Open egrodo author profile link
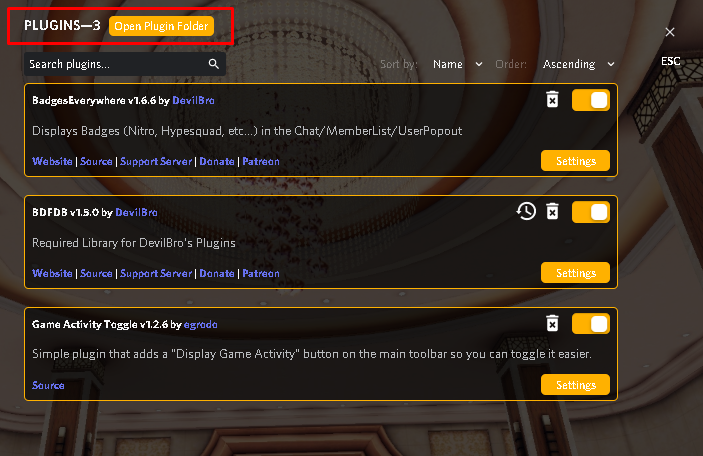Screen dimensions: 703x456 pyautogui.click(x=200, y=324)
